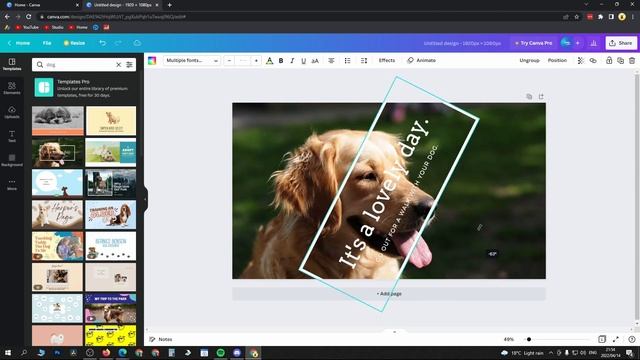Open the grid view page icon
The width and height of the screenshot is (640, 360).
tap(602, 339)
